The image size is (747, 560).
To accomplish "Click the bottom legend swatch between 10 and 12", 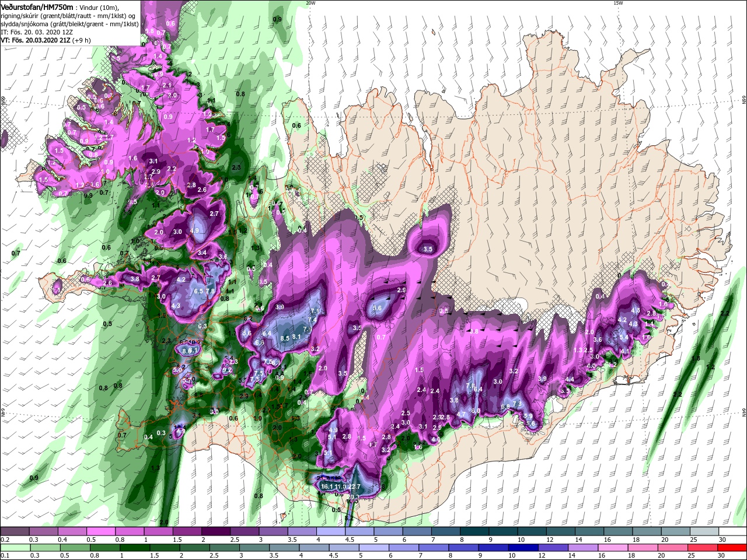I will tap(523, 548).
